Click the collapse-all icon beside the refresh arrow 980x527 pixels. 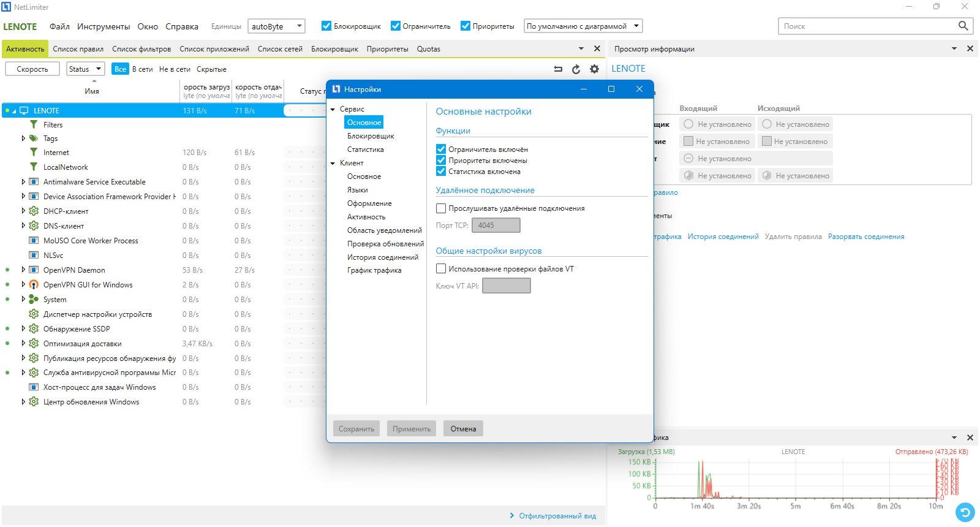coord(558,69)
